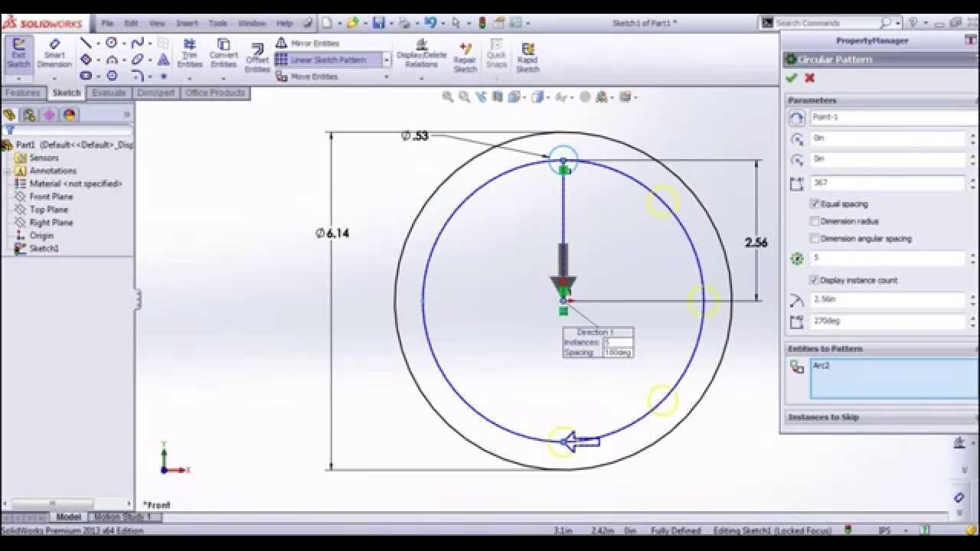Expand the dropdown under Display/Delete Relations
The image size is (980, 551).
[x=421, y=77]
